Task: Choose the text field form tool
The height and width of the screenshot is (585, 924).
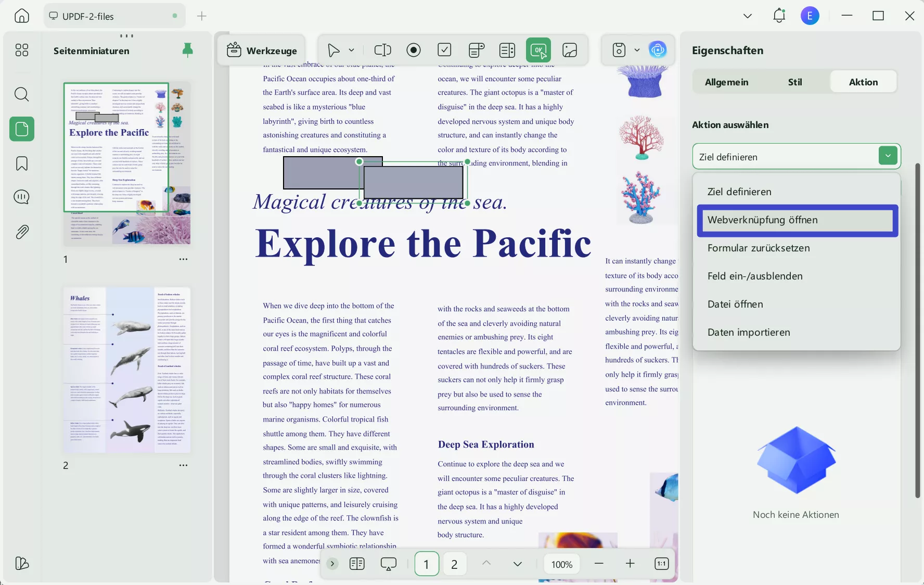Action: [x=382, y=50]
